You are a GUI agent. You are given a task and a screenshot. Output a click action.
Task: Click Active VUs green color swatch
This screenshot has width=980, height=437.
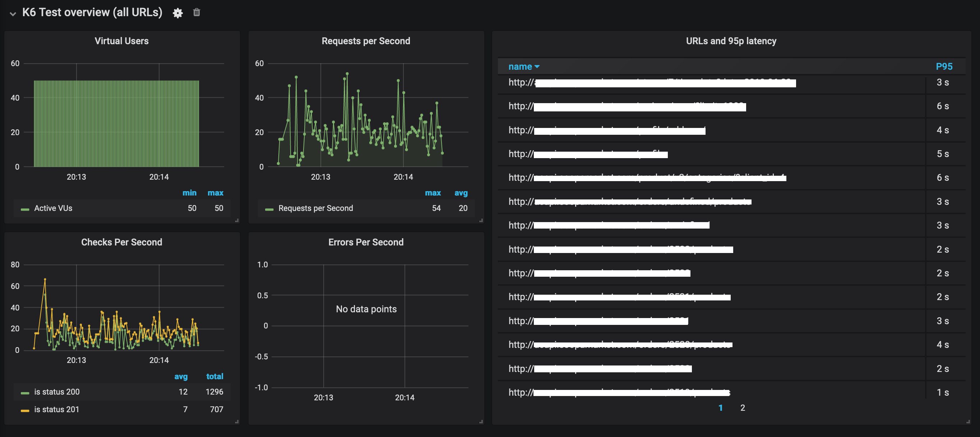pos(25,209)
